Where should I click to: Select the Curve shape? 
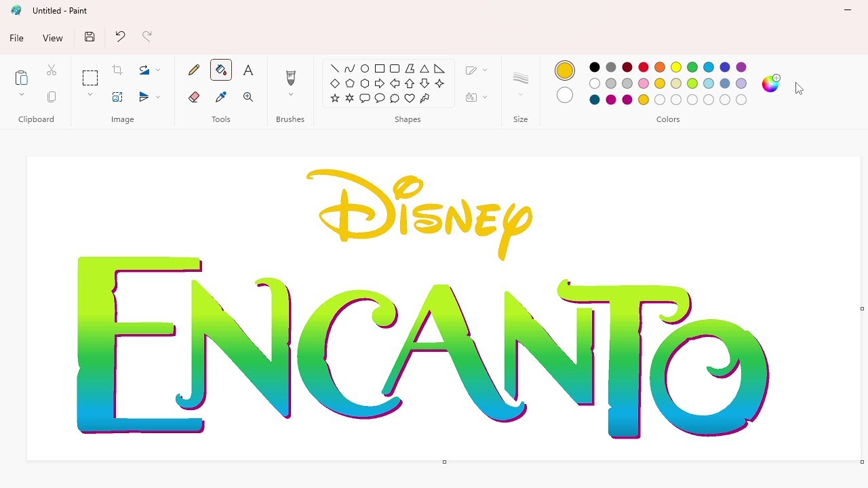click(350, 68)
